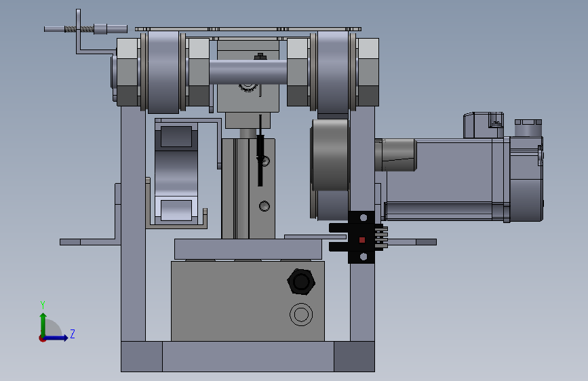The height and width of the screenshot is (381, 588).
Task: Select the L-bracket flange at far left
Action: (x=90, y=242)
